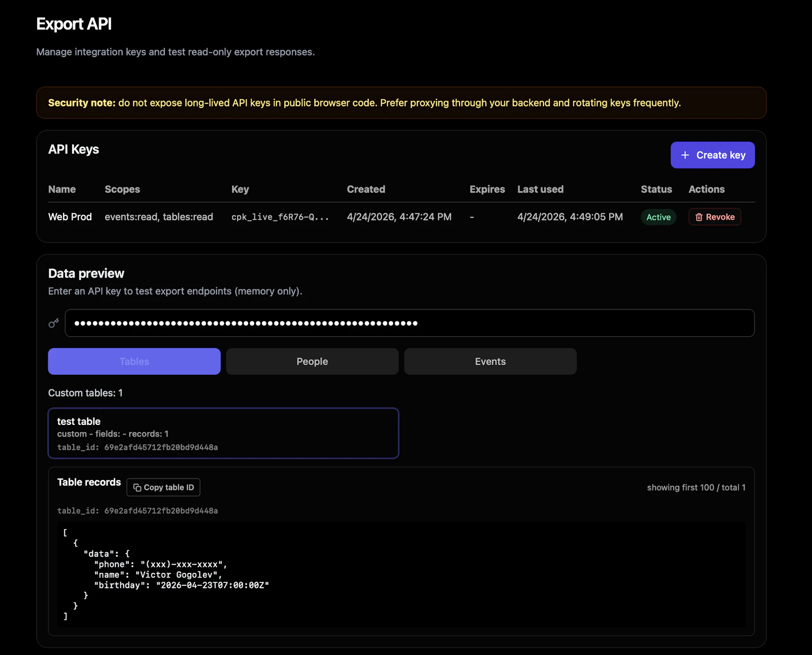Screen dimensions: 812x655
Task: Click the Created column header
Action: tap(366, 189)
